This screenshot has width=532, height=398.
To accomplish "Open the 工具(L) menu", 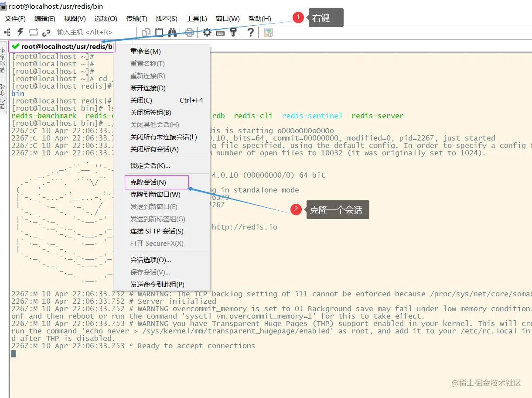I will [x=197, y=18].
